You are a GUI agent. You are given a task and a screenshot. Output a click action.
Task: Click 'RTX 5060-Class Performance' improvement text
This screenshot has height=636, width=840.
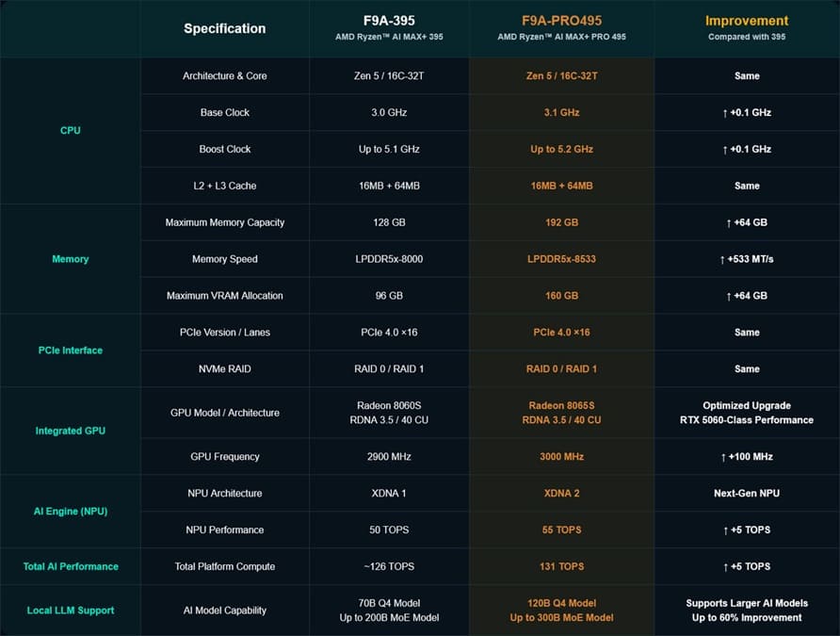point(746,420)
